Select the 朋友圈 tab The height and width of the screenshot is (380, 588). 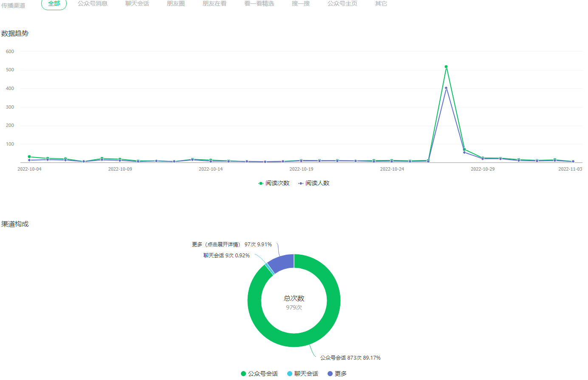click(x=176, y=3)
